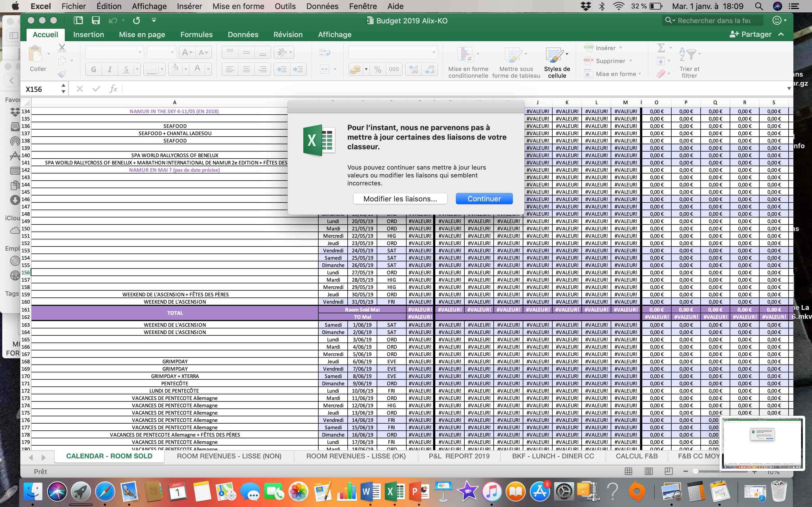Switch to page layout view icon
The image size is (812, 507).
(648, 471)
